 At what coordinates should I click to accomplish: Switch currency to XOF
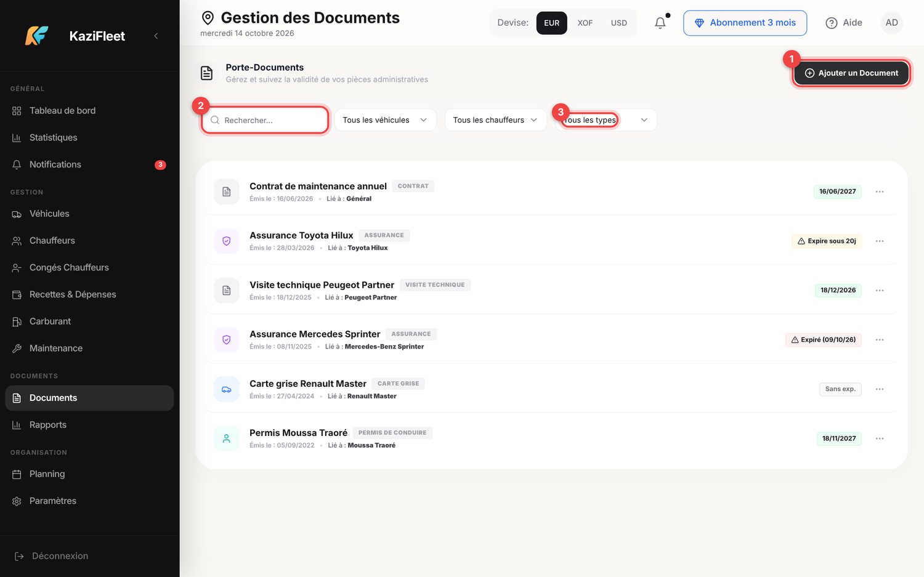[585, 23]
